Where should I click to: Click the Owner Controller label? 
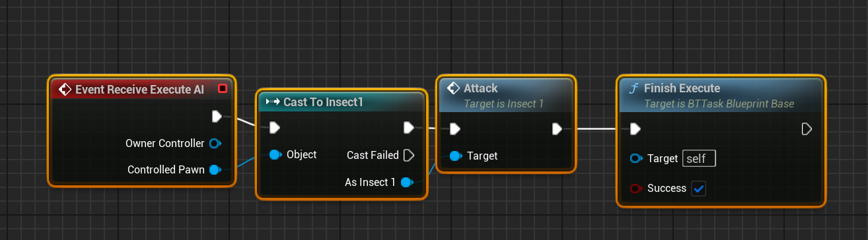pyautogui.click(x=165, y=143)
